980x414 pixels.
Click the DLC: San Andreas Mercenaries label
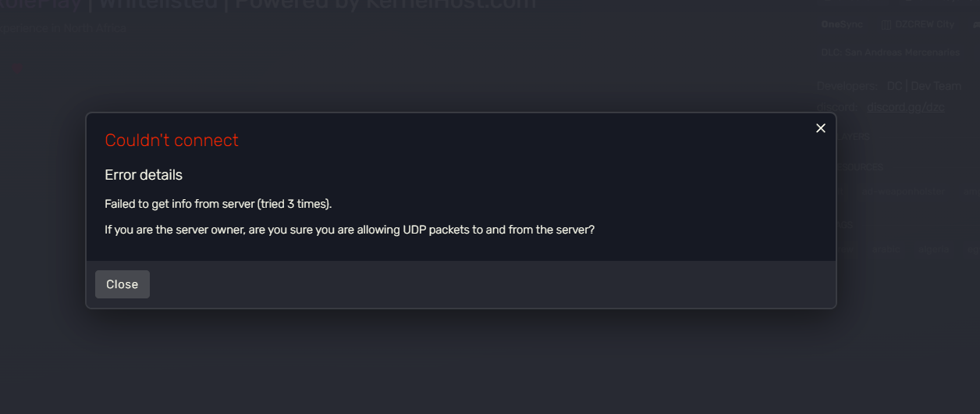coord(890,52)
